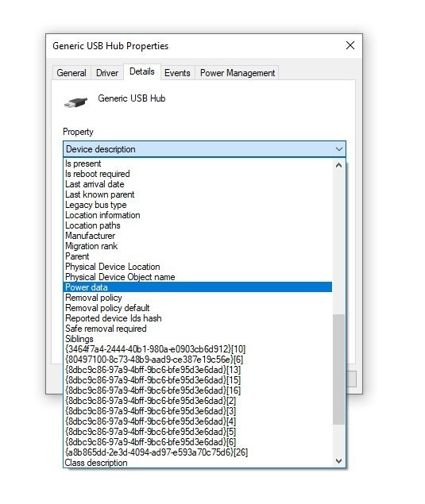Choose the {a8b865dd-...}[26] entry

coord(198,452)
